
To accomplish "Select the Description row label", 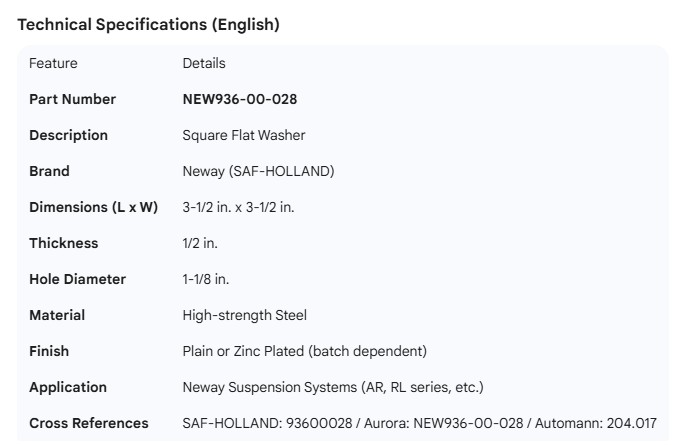I will point(68,135).
